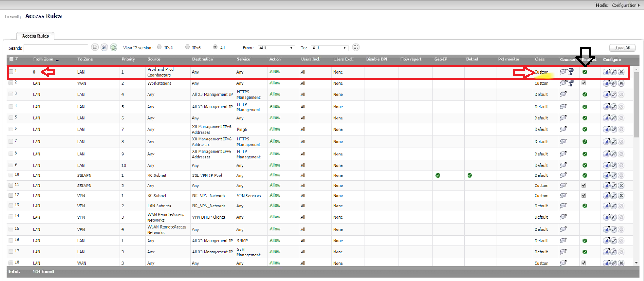The width and height of the screenshot is (644, 281).
Task: Sort by the Priority column header
Action: (128, 59)
